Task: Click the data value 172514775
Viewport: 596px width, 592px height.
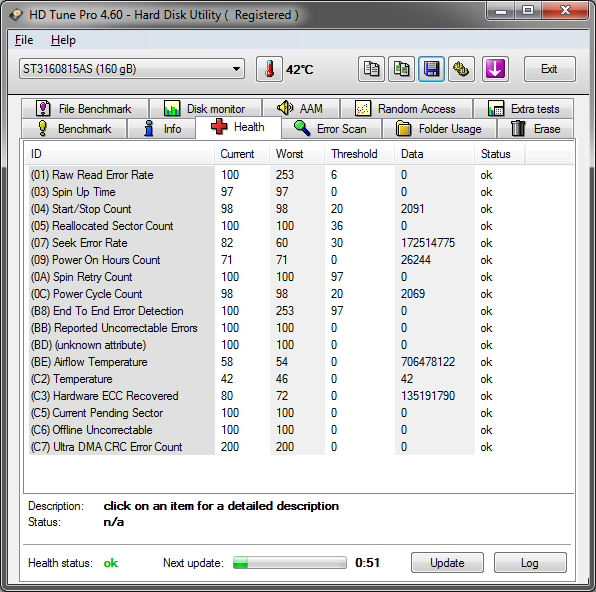Action: click(x=428, y=243)
